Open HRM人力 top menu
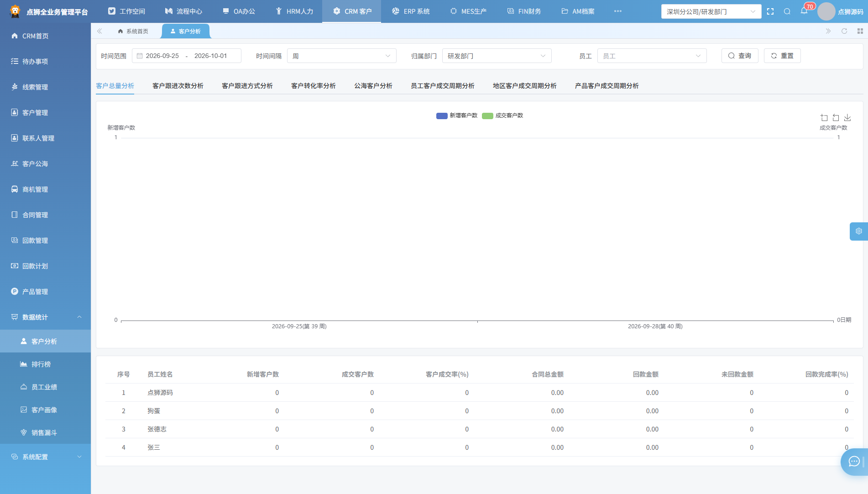Viewport: 868px width, 494px height. (294, 11)
